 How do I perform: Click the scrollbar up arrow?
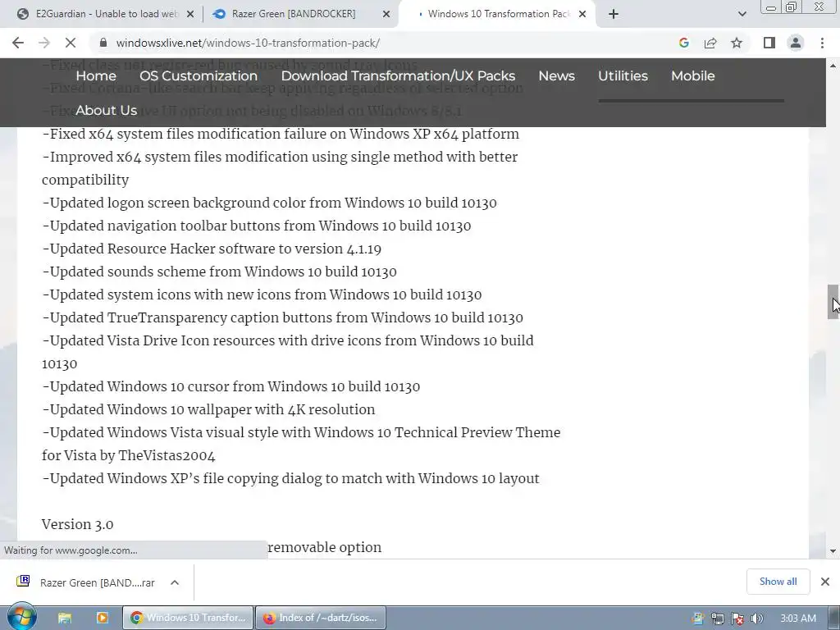click(x=833, y=66)
